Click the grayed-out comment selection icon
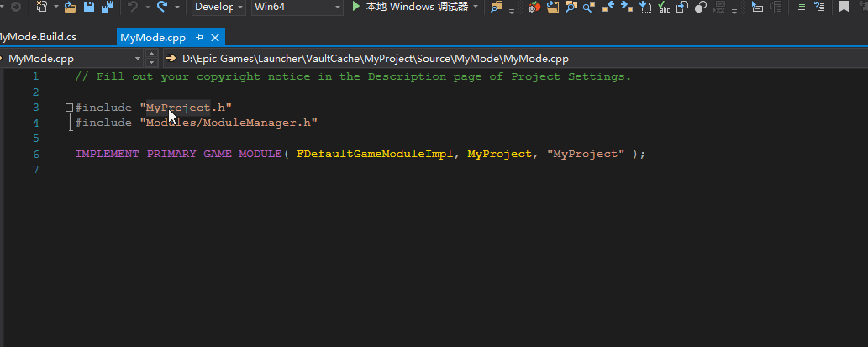 pyautogui.click(x=719, y=7)
